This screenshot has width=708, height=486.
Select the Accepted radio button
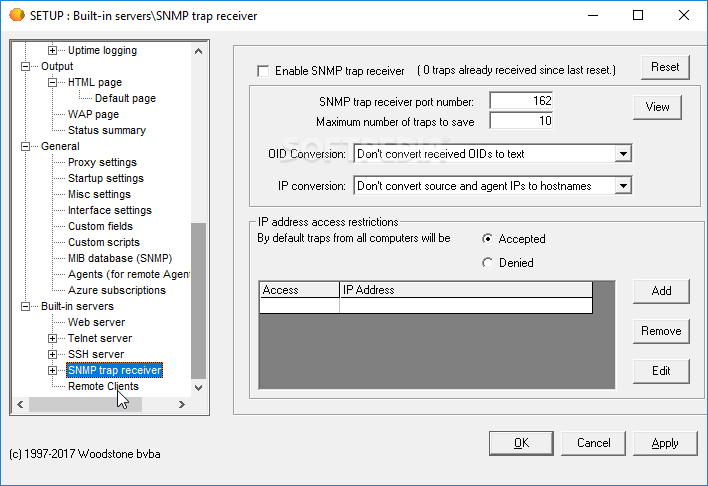tap(487, 238)
